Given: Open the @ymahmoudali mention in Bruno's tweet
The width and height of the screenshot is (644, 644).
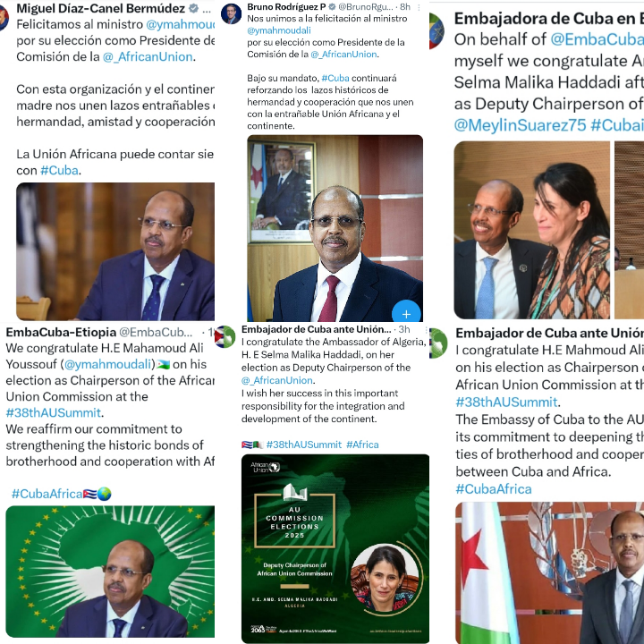Looking at the screenshot, I should pyautogui.click(x=279, y=30).
